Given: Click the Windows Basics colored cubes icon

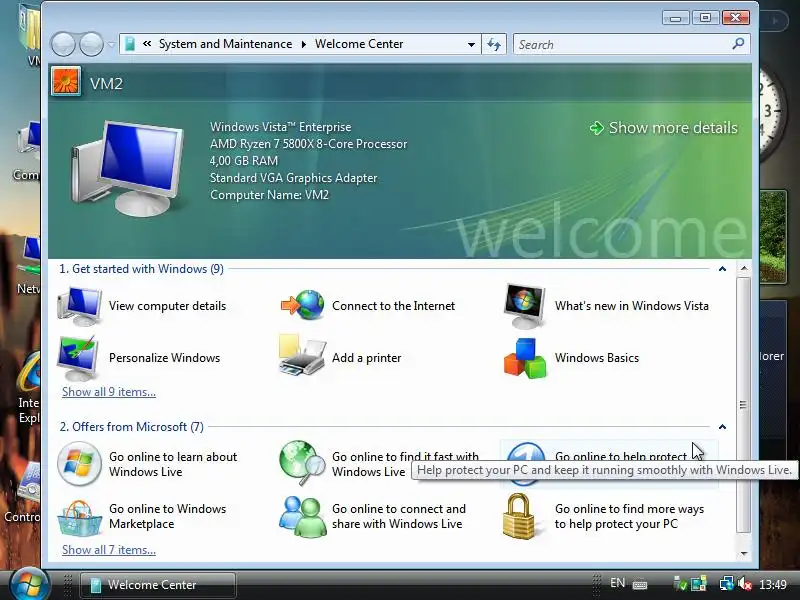Looking at the screenshot, I should click(525, 358).
